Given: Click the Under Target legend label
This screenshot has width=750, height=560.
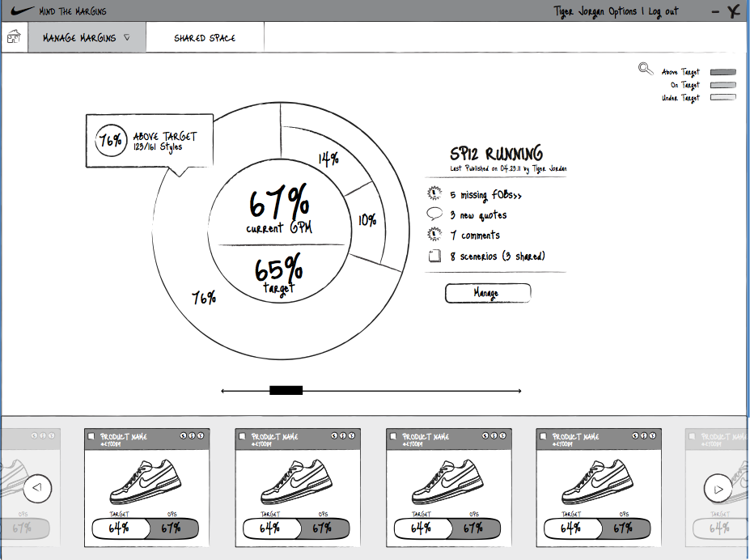Looking at the screenshot, I should 680,98.
